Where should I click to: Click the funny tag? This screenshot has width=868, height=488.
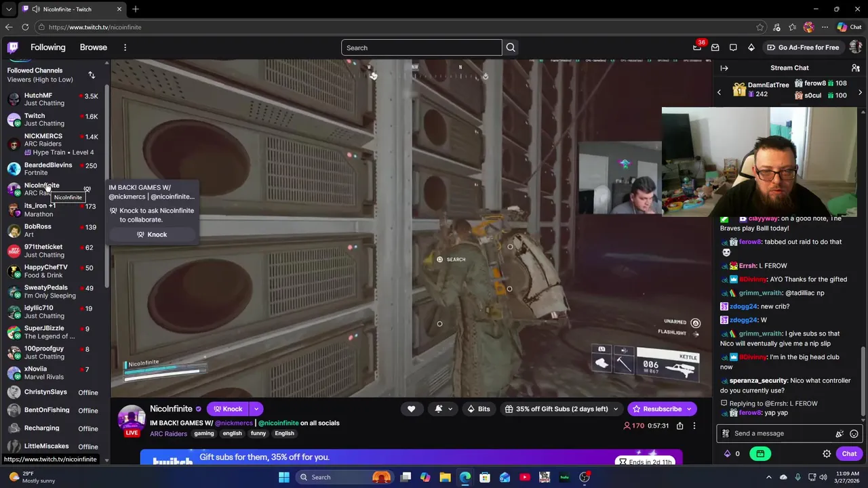click(x=258, y=434)
